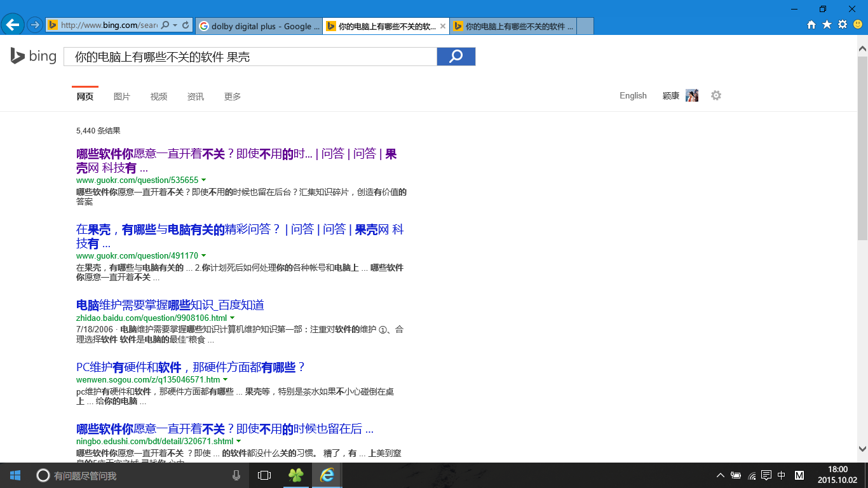
Task: Switch to the 资讯 results tab
Action: coord(196,97)
